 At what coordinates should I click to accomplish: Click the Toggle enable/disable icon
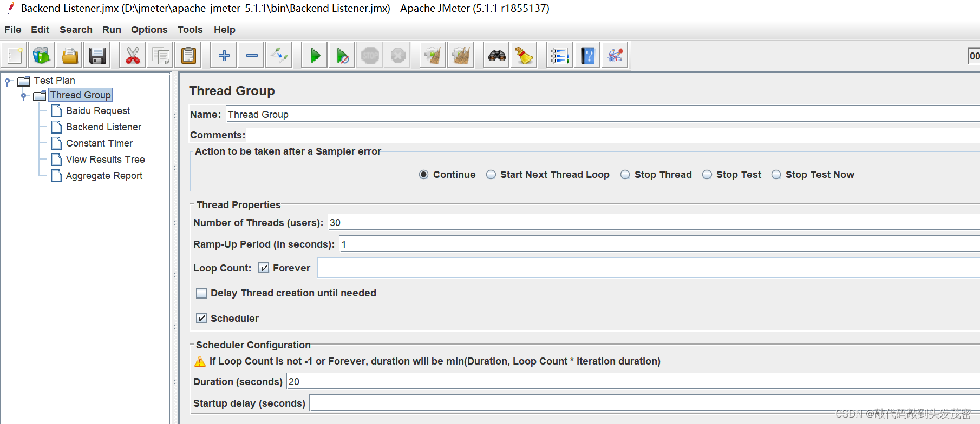coord(279,55)
